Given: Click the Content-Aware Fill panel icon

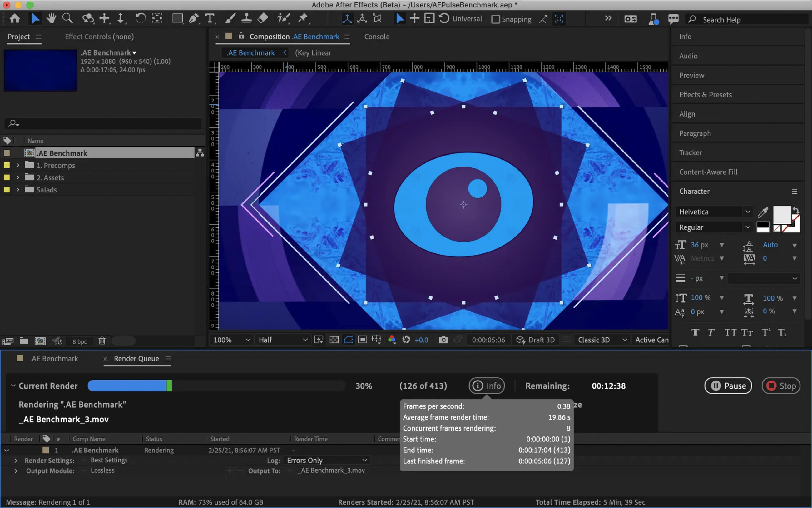Looking at the screenshot, I should [x=708, y=172].
